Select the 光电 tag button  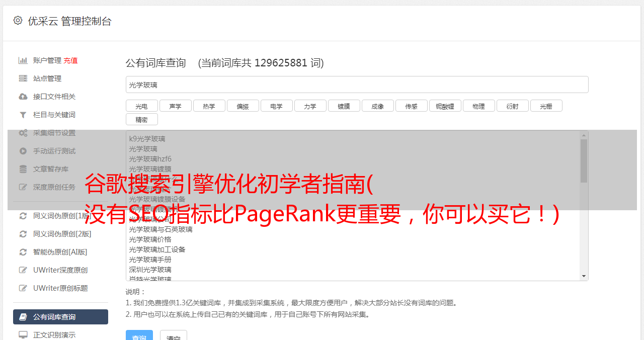[141, 106]
